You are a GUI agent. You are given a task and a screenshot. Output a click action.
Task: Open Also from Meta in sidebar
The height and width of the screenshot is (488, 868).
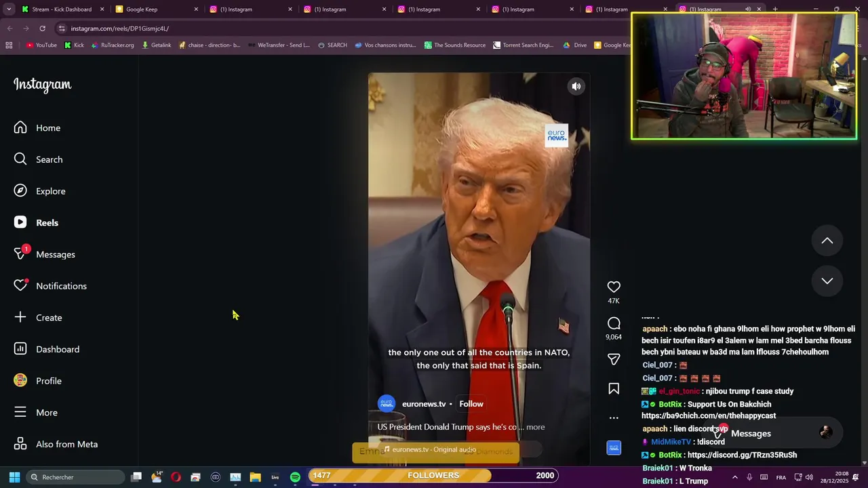pos(56,444)
